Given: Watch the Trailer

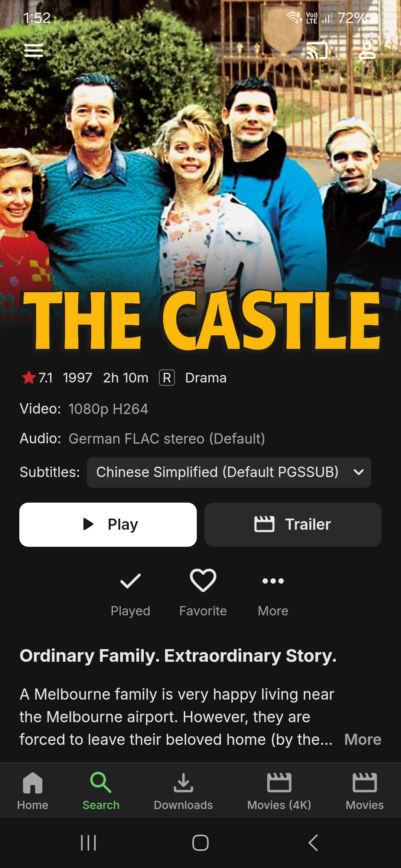Looking at the screenshot, I should pos(293,525).
